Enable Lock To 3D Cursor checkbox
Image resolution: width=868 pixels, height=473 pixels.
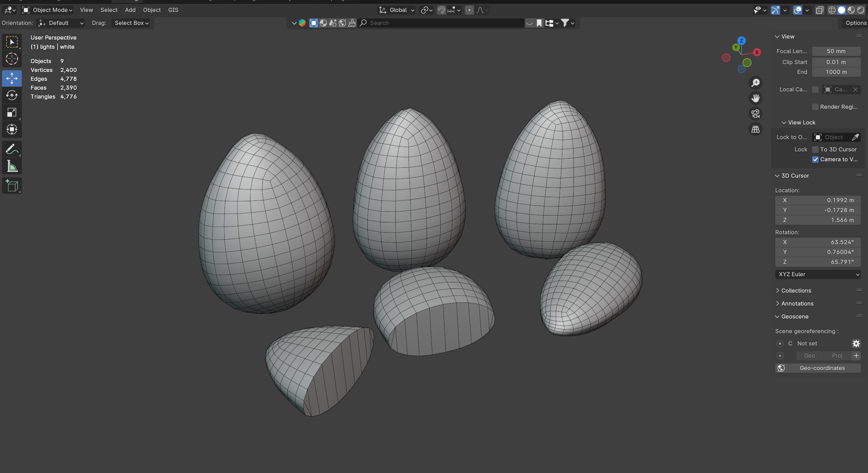tap(815, 149)
